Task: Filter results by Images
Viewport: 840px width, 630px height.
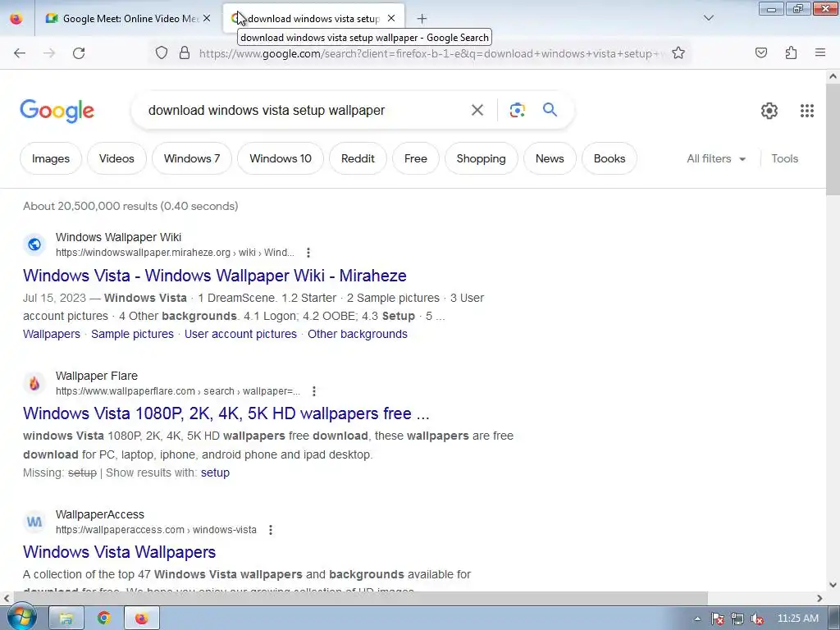Action: click(51, 158)
